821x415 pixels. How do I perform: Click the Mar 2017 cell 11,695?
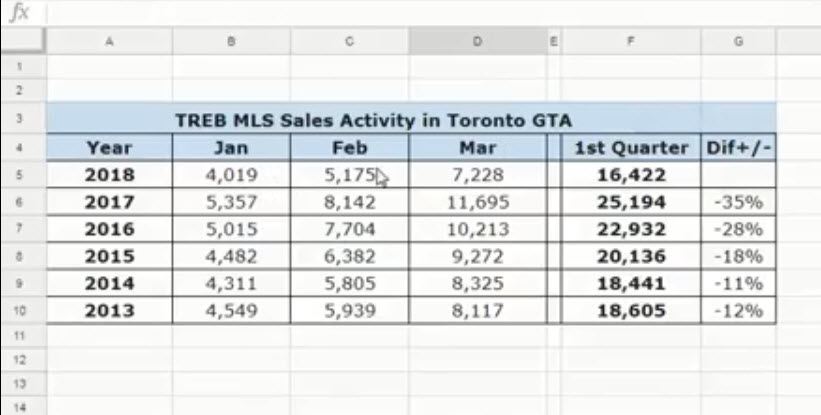(477, 202)
